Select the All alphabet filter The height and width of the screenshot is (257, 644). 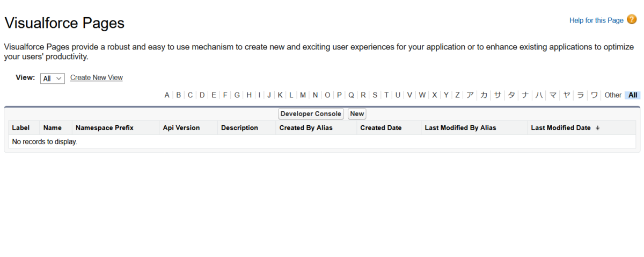tap(633, 95)
